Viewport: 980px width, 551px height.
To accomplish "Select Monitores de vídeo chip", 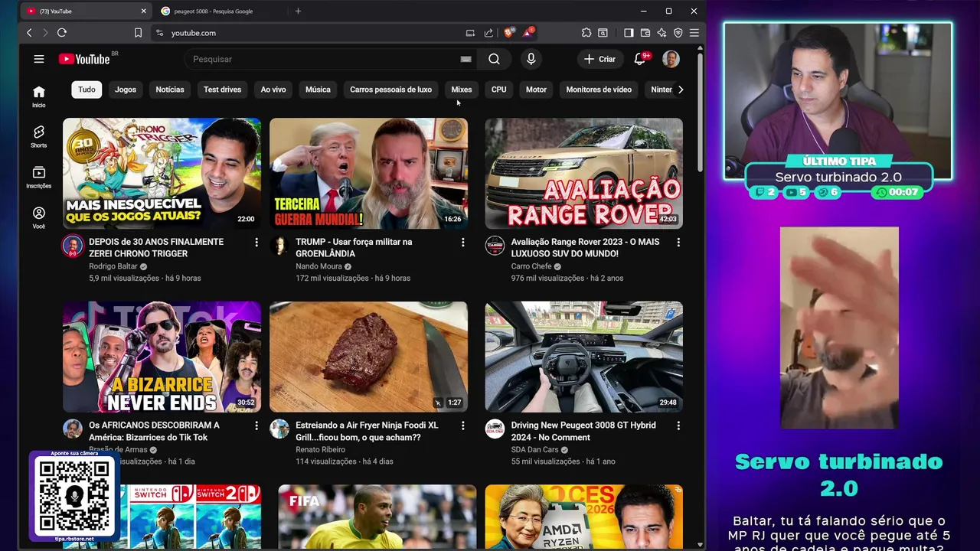I will coord(599,90).
